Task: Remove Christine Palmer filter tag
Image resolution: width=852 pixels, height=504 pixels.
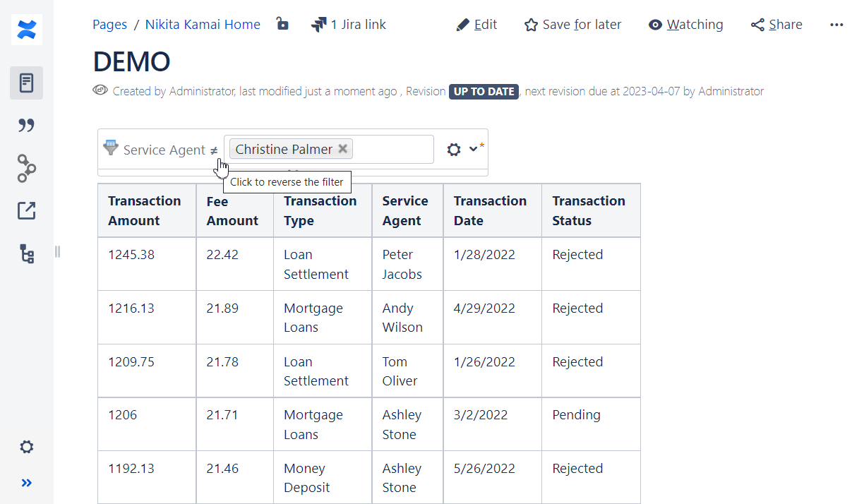Action: (x=342, y=149)
